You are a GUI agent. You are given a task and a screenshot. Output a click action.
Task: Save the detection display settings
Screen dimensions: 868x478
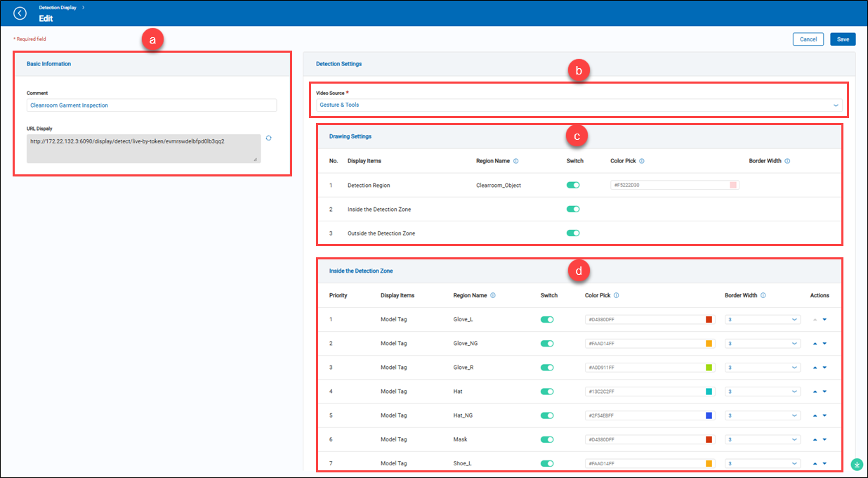tap(842, 39)
